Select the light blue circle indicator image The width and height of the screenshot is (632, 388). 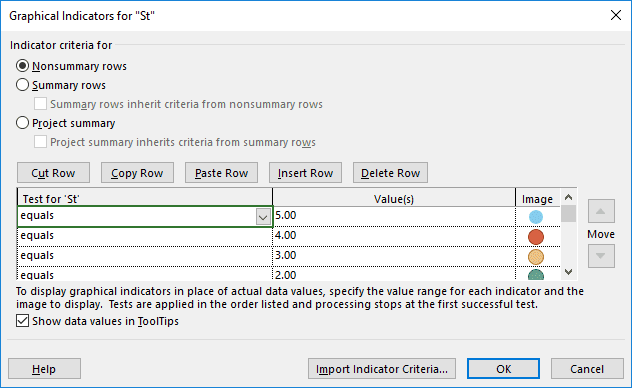pyautogui.click(x=536, y=217)
